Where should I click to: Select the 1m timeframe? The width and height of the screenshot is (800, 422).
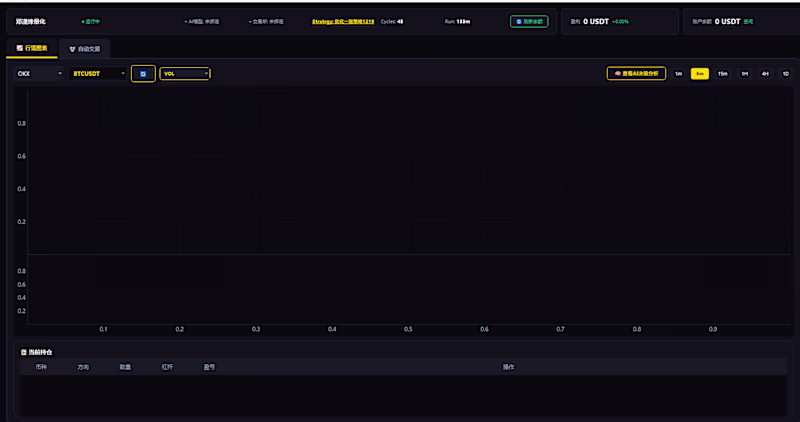point(678,73)
